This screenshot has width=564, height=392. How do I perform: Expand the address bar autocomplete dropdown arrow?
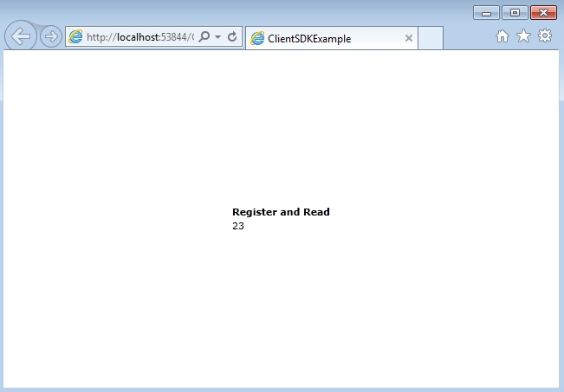(217, 36)
